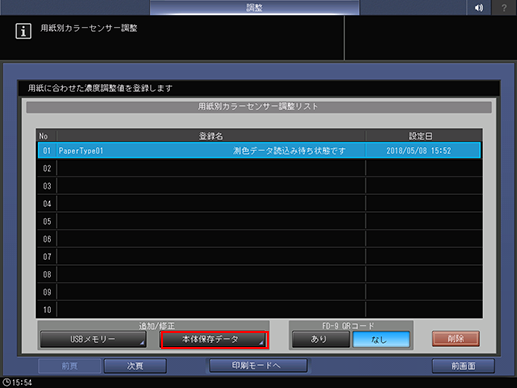Go to previous page with 前頁
Screen dimensions: 517x388
69,366
